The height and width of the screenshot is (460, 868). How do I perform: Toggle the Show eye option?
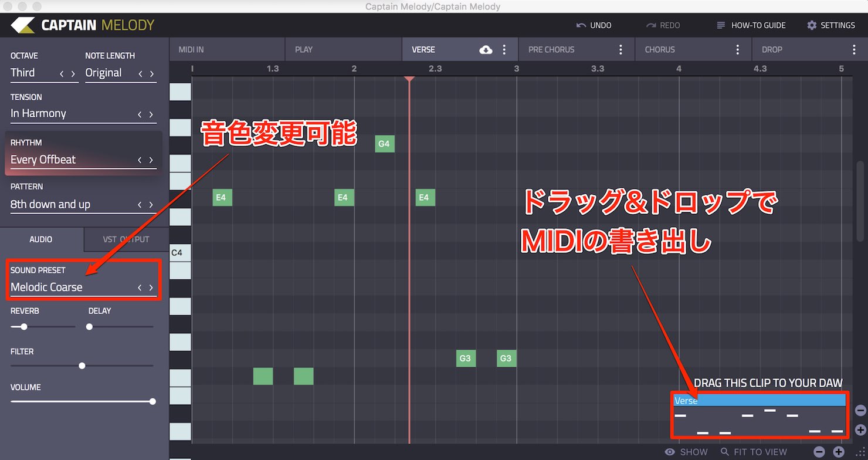686,452
